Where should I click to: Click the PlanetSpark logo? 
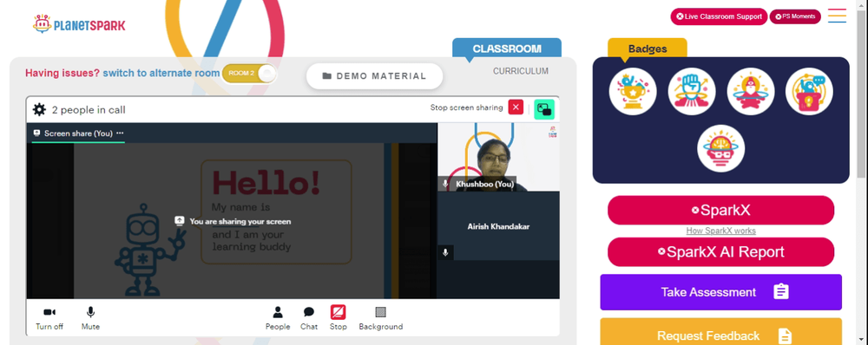pyautogui.click(x=79, y=24)
